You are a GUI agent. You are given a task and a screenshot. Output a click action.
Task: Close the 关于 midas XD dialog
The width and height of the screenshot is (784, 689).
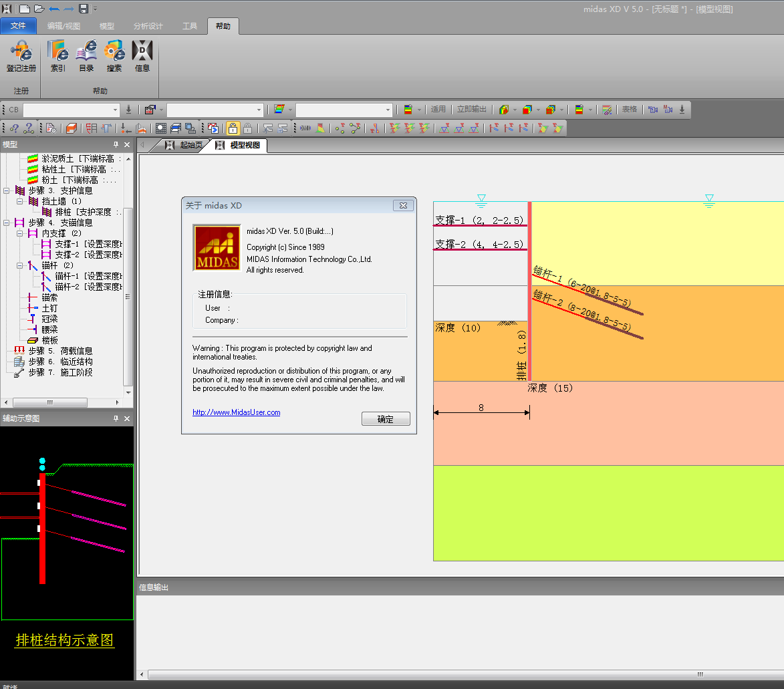[403, 206]
